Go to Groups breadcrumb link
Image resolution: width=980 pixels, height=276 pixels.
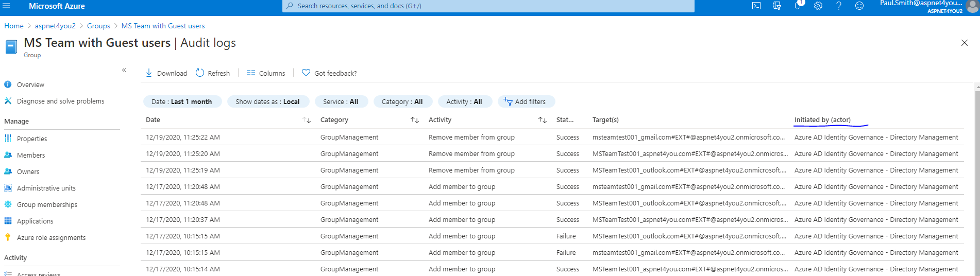tap(98, 26)
